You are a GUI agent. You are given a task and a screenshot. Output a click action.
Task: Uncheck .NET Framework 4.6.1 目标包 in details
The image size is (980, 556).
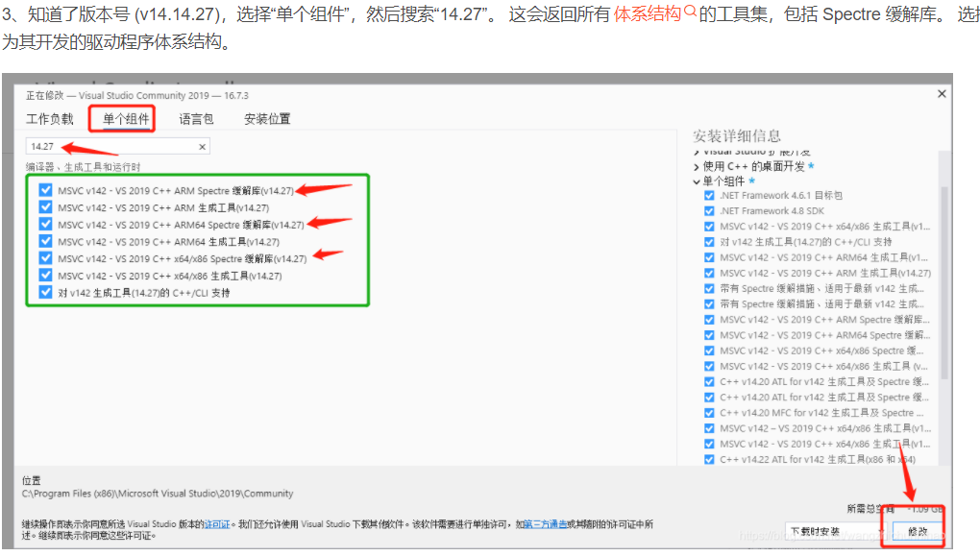(x=709, y=196)
